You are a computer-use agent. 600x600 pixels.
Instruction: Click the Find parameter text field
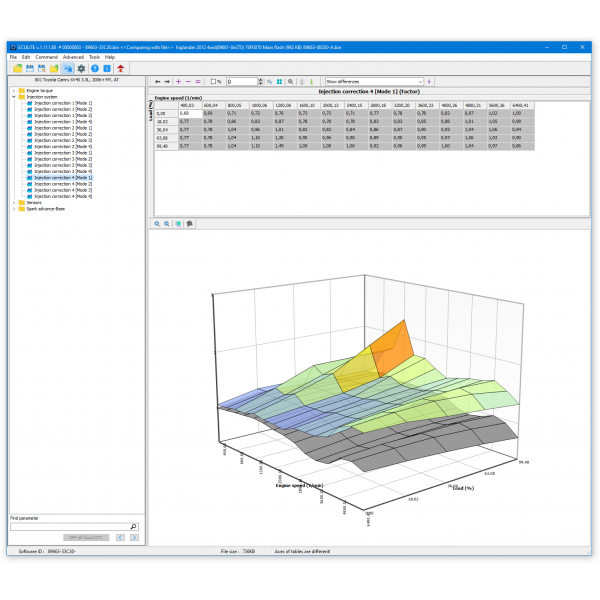(68, 526)
